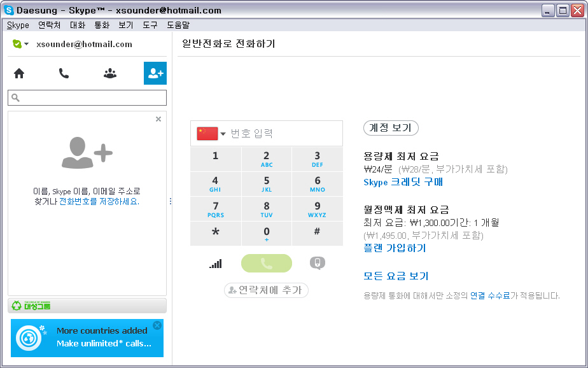Open the 플랜 가입하기 link
This screenshot has width=588, height=368.
[x=395, y=248]
